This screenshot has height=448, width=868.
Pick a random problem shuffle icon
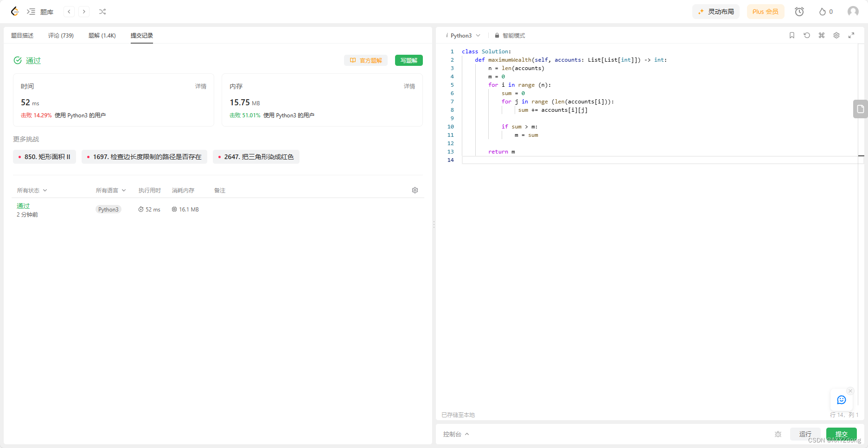click(102, 12)
